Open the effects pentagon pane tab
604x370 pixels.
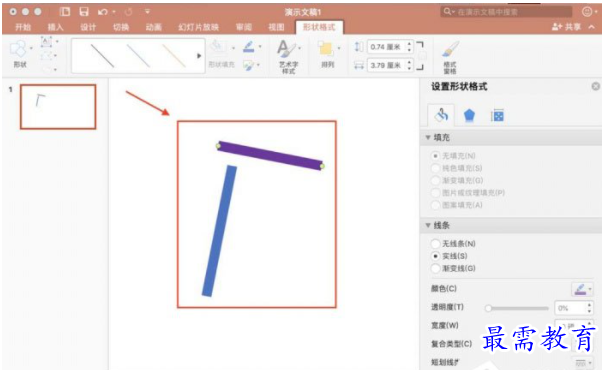point(469,115)
